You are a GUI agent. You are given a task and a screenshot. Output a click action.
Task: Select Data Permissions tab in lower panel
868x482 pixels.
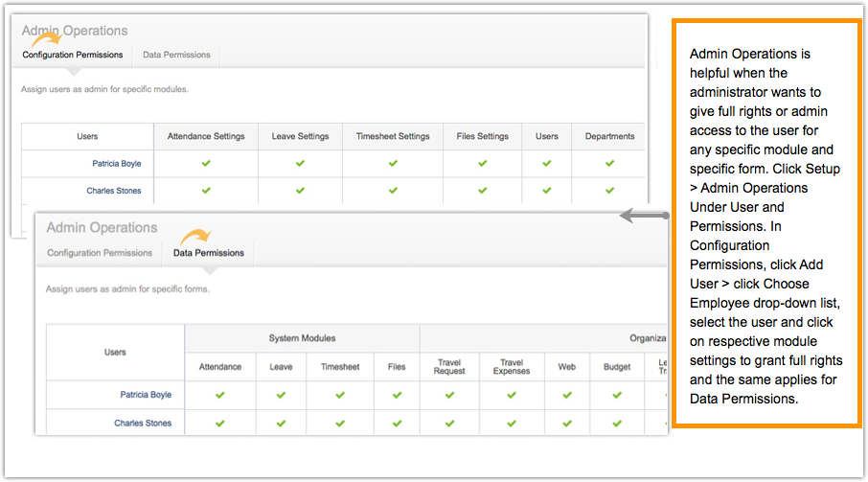coord(208,253)
